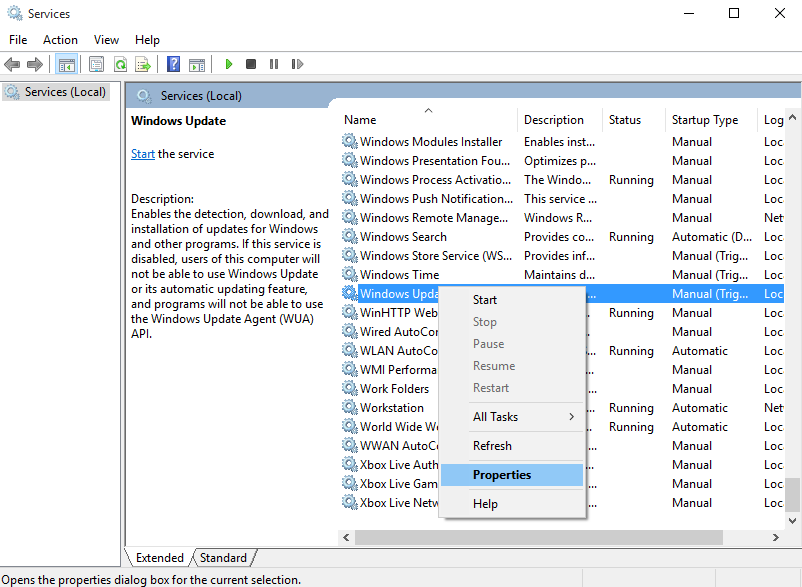Image resolution: width=802 pixels, height=587 pixels.
Task: Click the Automatic startup type of Workstation
Action: [700, 408]
